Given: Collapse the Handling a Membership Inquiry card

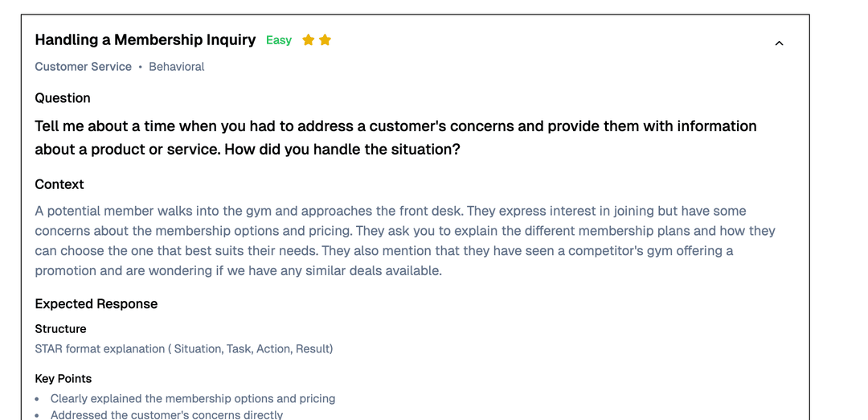Looking at the screenshot, I should [779, 43].
